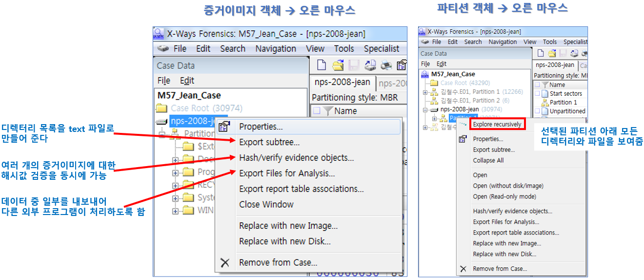Screen dimensions: 644x280
Task: Open Specialist menu in right window menu bar
Action: pos(575,42)
